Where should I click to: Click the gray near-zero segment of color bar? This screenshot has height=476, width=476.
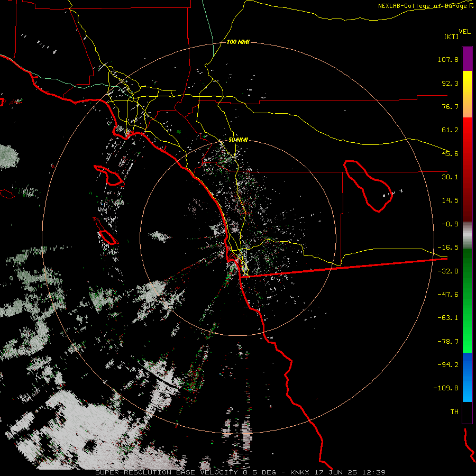pos(467,235)
